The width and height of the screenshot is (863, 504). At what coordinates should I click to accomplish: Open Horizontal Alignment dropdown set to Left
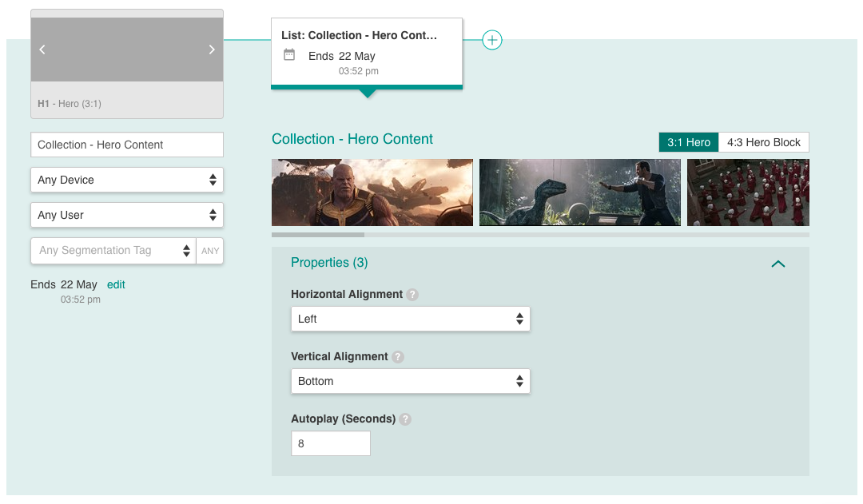click(411, 319)
